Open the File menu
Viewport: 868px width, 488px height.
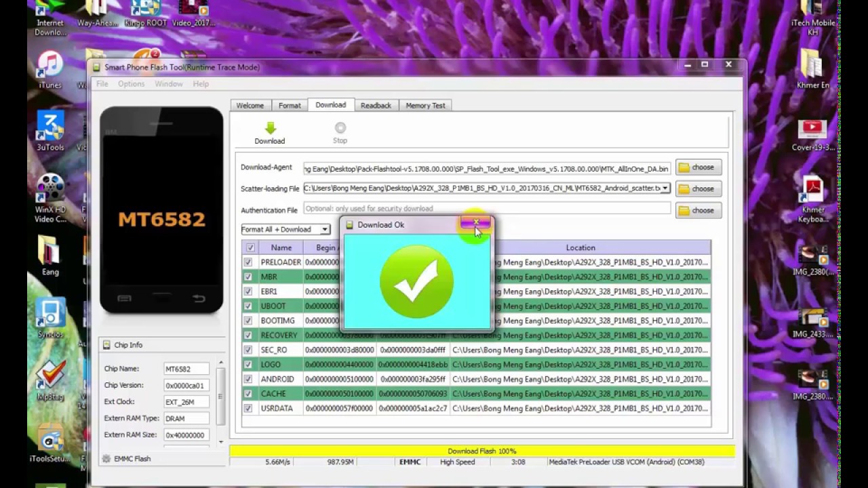(x=102, y=84)
